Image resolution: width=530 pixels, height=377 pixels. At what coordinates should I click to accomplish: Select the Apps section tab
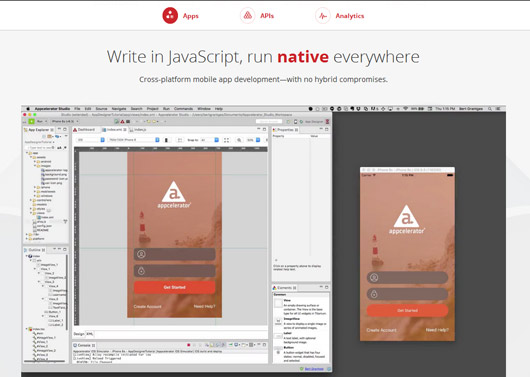tap(181, 16)
